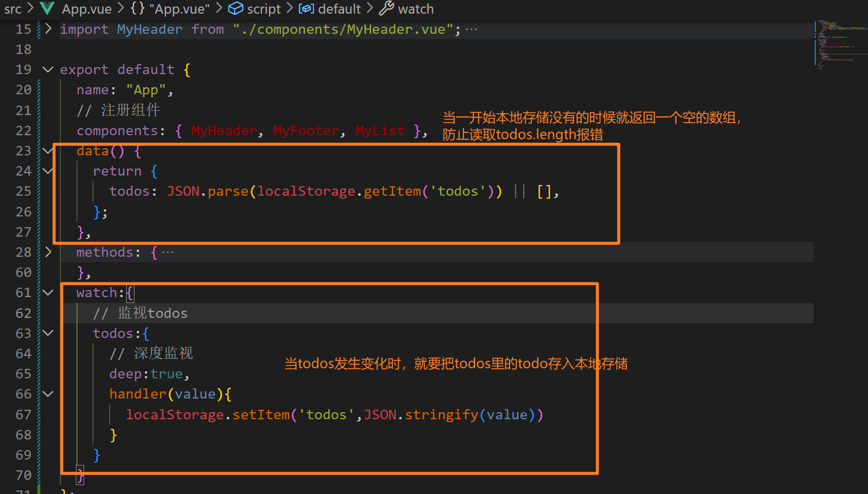Collapse the handler function on line 66

pos(48,394)
